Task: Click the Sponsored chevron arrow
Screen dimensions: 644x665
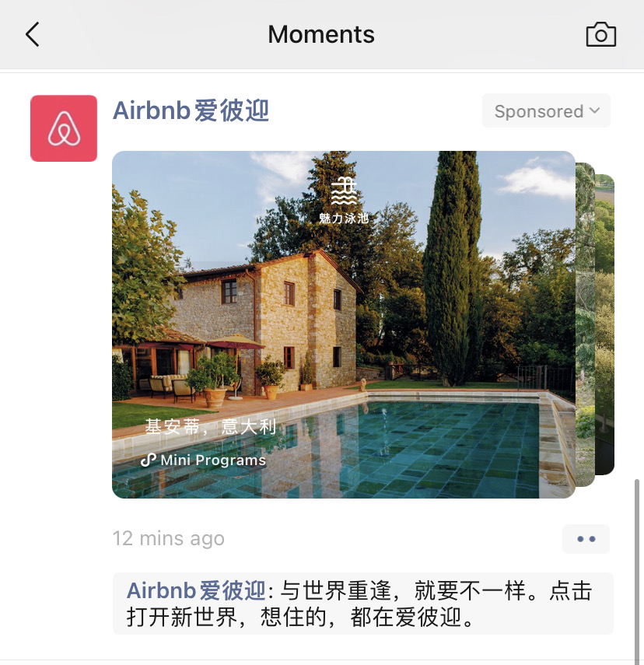Action: pyautogui.click(x=594, y=110)
